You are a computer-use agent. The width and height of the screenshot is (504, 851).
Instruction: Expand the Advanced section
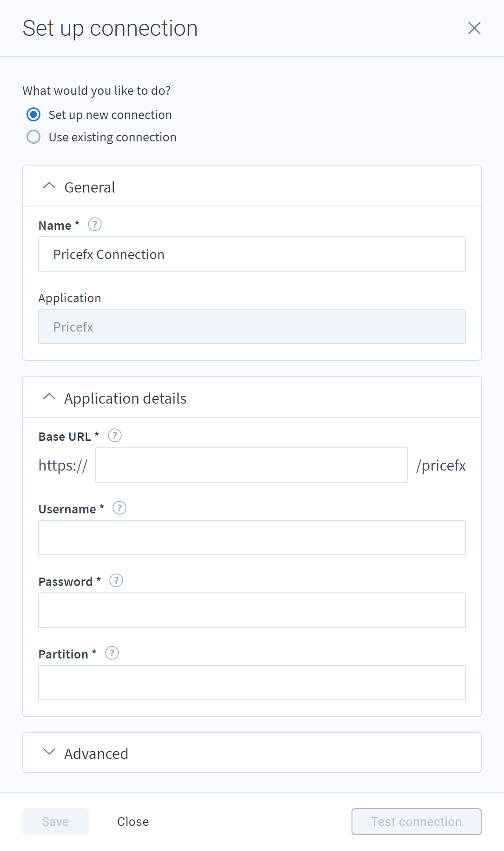coord(252,753)
